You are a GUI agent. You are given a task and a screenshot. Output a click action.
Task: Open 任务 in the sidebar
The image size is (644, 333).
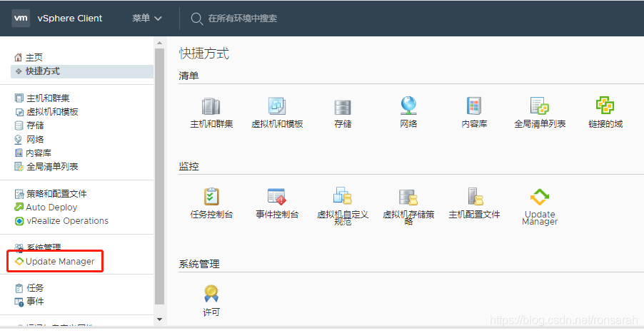[29, 288]
